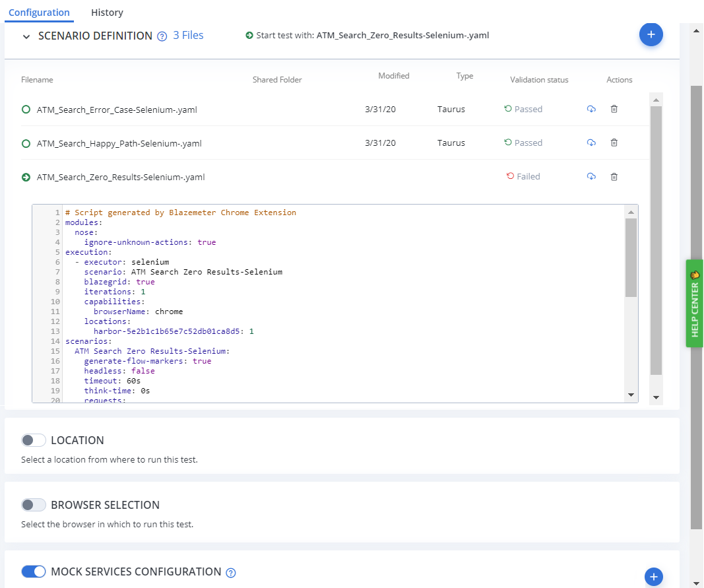
Task: Click the 'browserName: chrome' code line
Action: (x=139, y=311)
